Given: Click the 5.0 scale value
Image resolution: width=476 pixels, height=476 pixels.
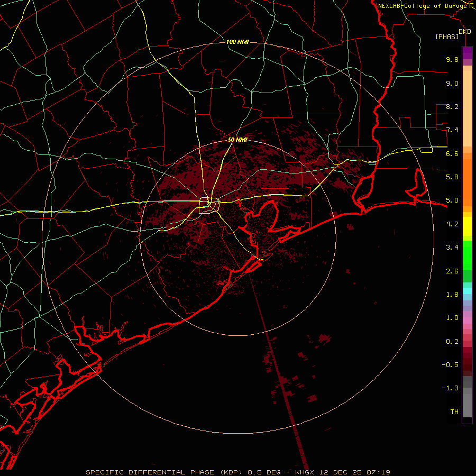Looking at the screenshot, I should tap(452, 200).
